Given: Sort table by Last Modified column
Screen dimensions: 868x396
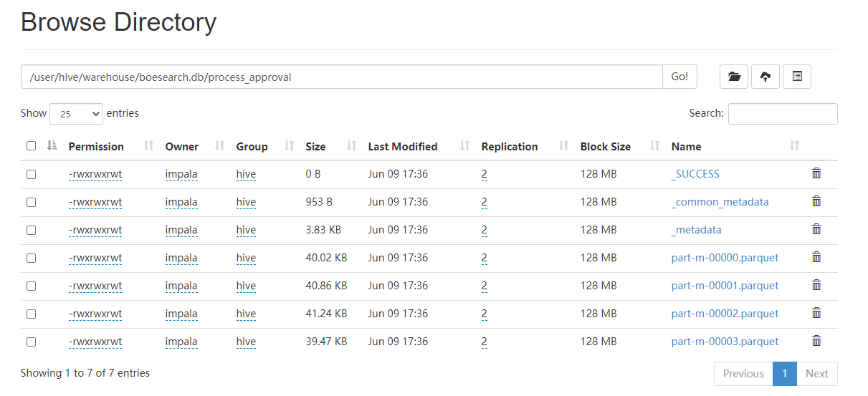Looking at the screenshot, I should click(403, 147).
